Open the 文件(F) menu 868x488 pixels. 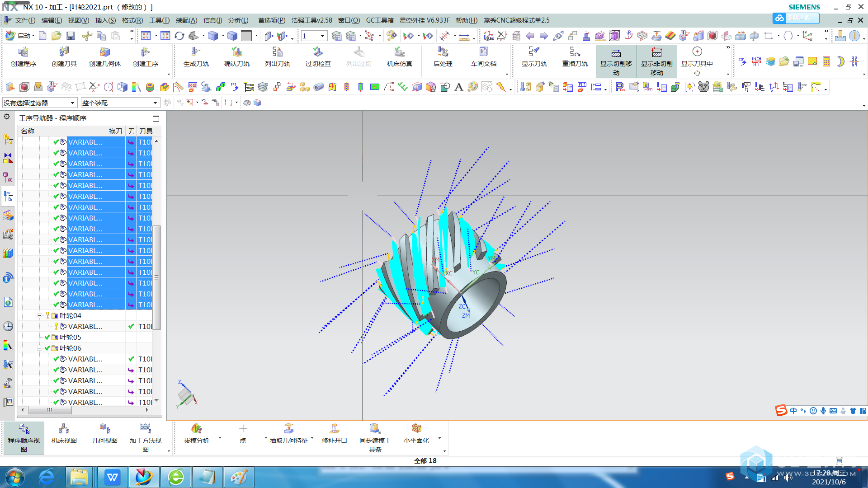[25, 20]
